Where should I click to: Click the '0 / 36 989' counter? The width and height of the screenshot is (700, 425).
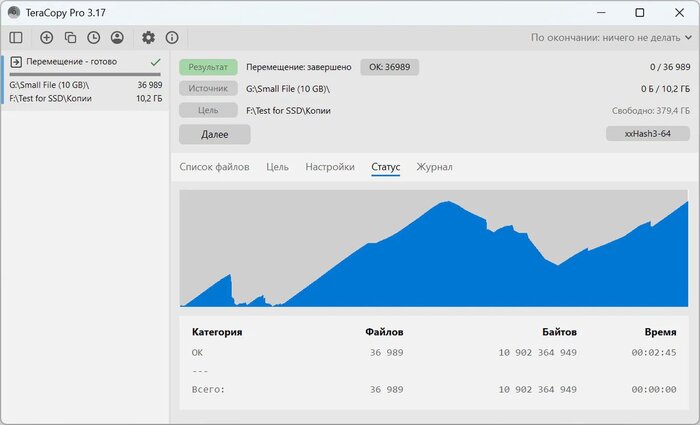tap(670, 67)
